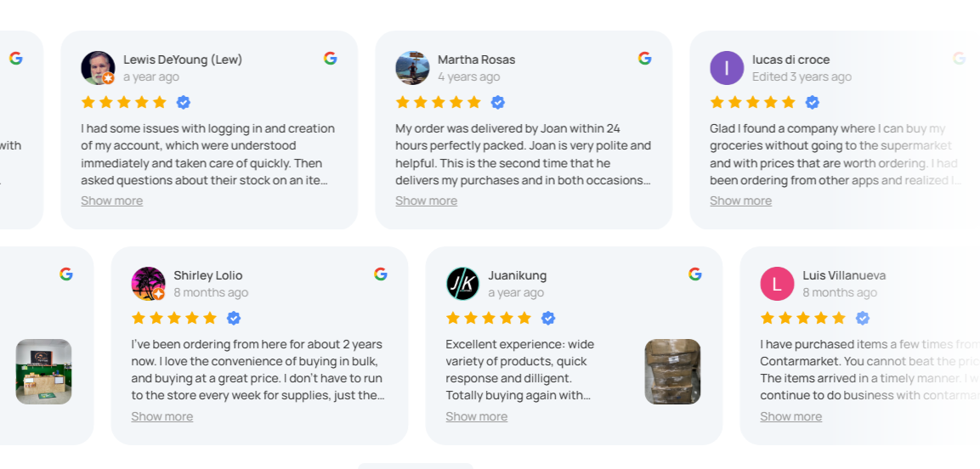The image size is (980, 469).
Task: Show more of Juanikung's review
Action: pyautogui.click(x=476, y=417)
